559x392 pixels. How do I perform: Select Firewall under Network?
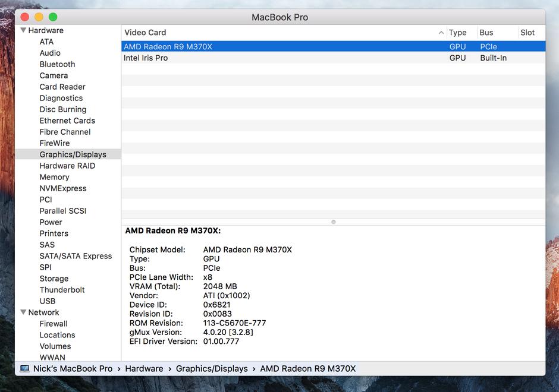click(54, 324)
